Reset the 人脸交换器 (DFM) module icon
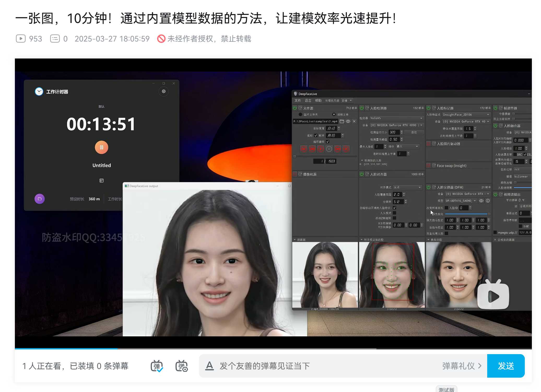This screenshot has width=541, height=392. pos(434,187)
